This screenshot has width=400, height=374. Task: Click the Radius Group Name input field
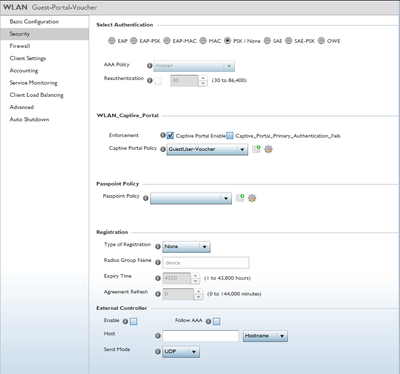(x=206, y=263)
